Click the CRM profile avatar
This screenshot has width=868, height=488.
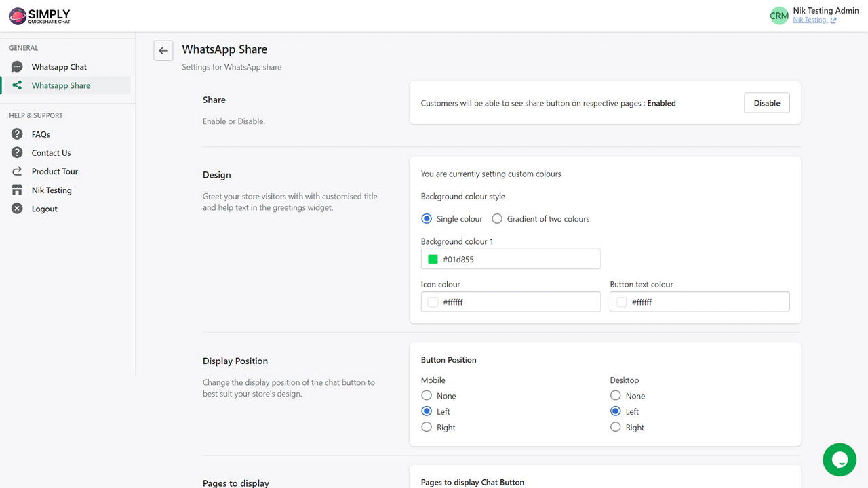(x=778, y=15)
